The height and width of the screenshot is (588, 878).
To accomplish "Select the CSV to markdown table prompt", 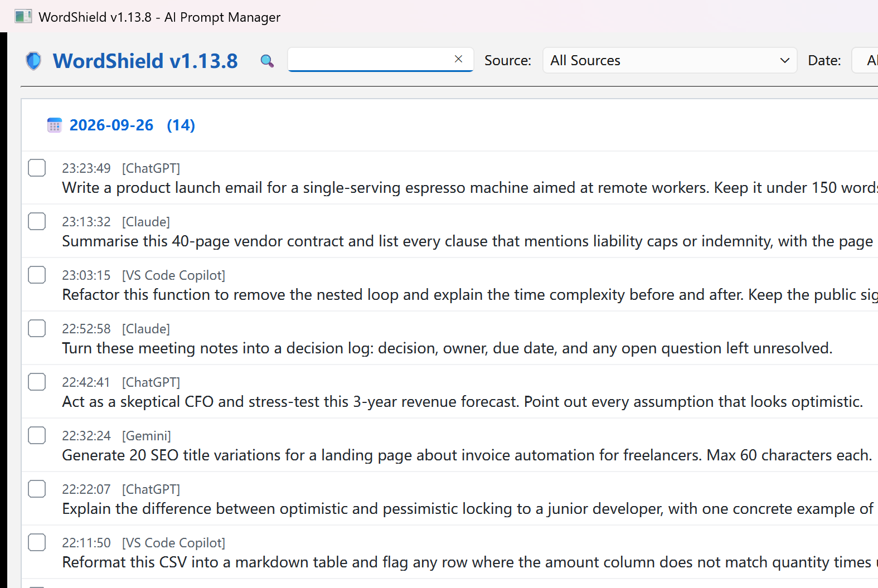I will click(449, 552).
